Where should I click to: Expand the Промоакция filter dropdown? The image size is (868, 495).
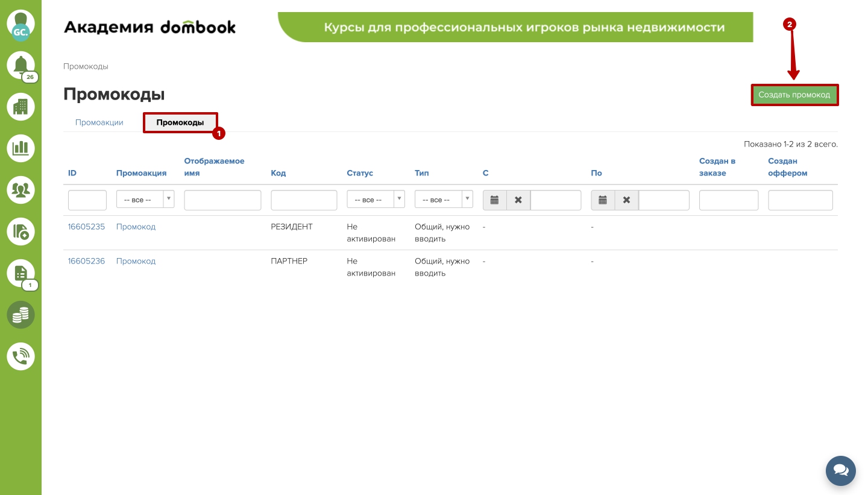coord(145,200)
